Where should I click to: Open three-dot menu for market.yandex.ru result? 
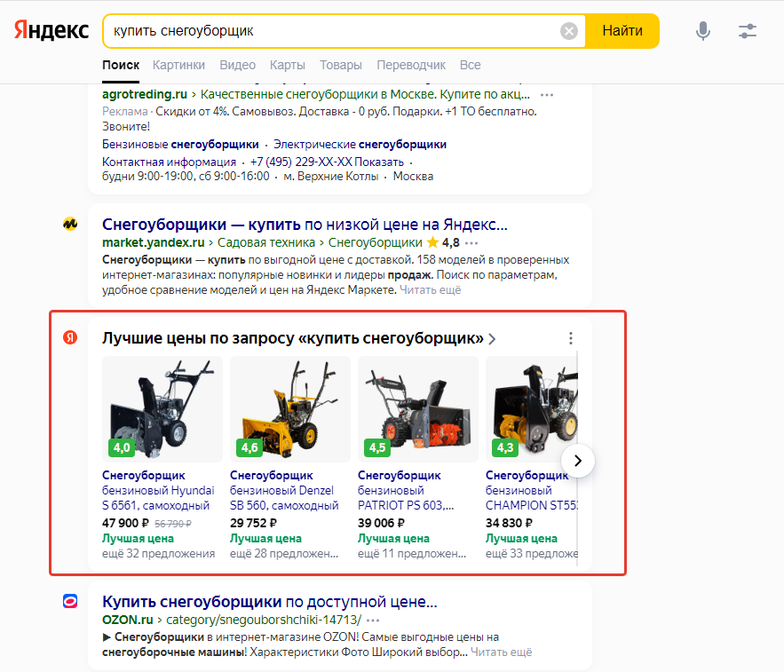(471, 243)
